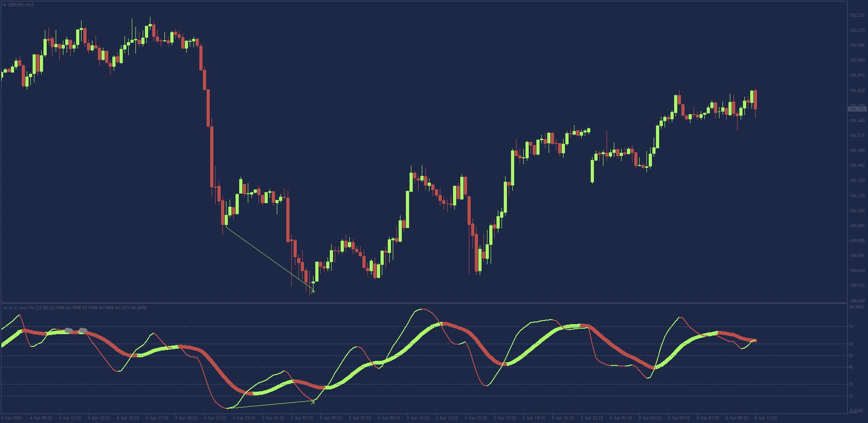This screenshot has height=423, width=868.
Task: Click the 4 Apr 21:15 time label
Action: click(215, 418)
